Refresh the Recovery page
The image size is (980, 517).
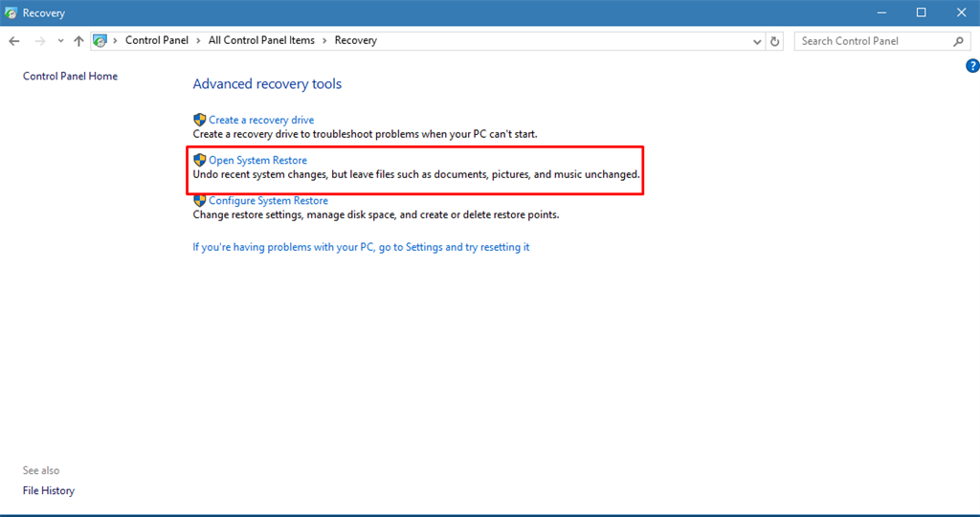(775, 41)
